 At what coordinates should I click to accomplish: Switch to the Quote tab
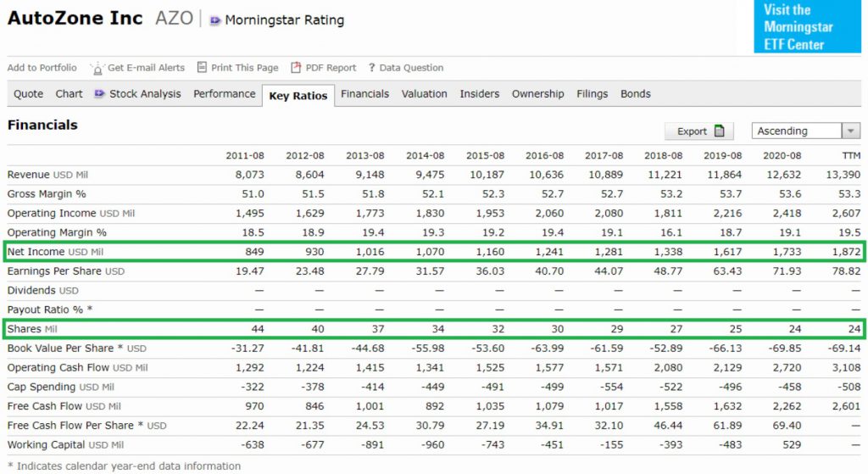coord(28,93)
